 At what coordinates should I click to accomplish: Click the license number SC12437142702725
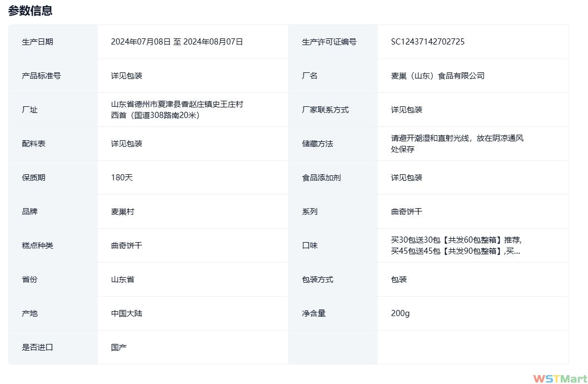coord(428,42)
